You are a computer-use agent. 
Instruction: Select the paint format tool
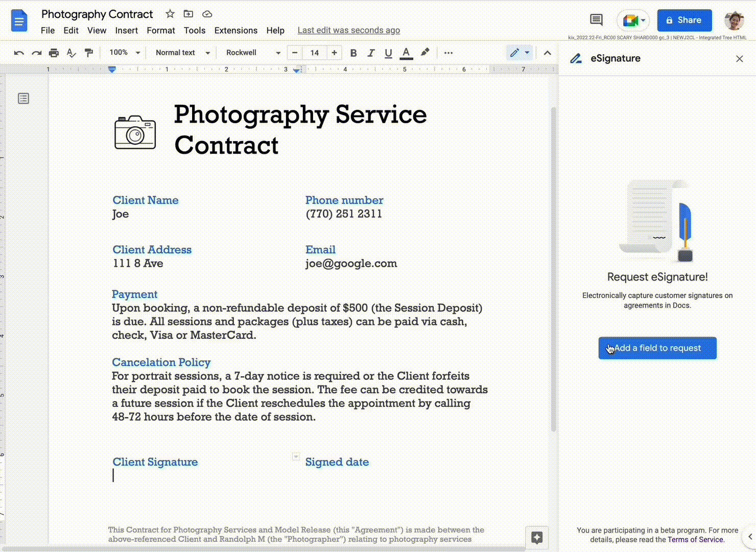click(x=89, y=53)
